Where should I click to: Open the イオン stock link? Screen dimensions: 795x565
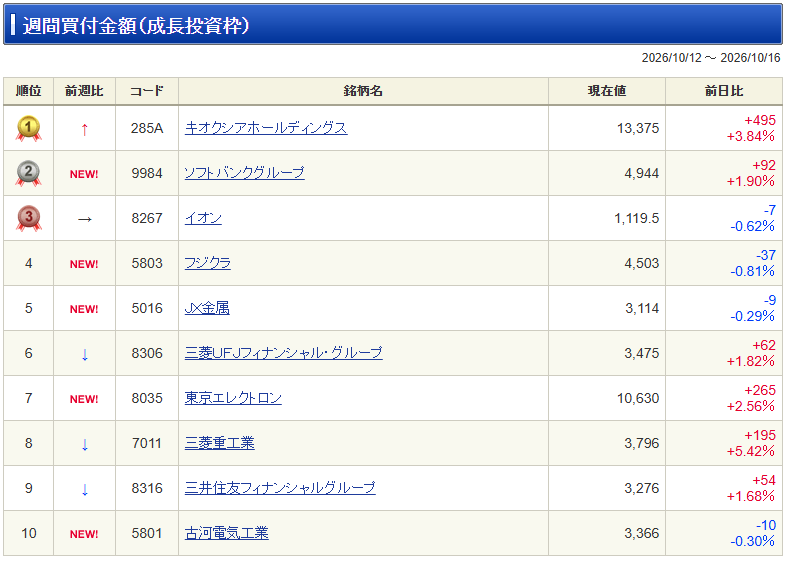point(203,218)
